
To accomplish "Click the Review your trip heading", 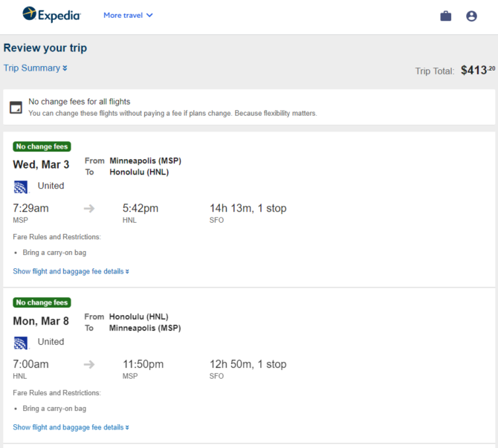I will click(45, 48).
